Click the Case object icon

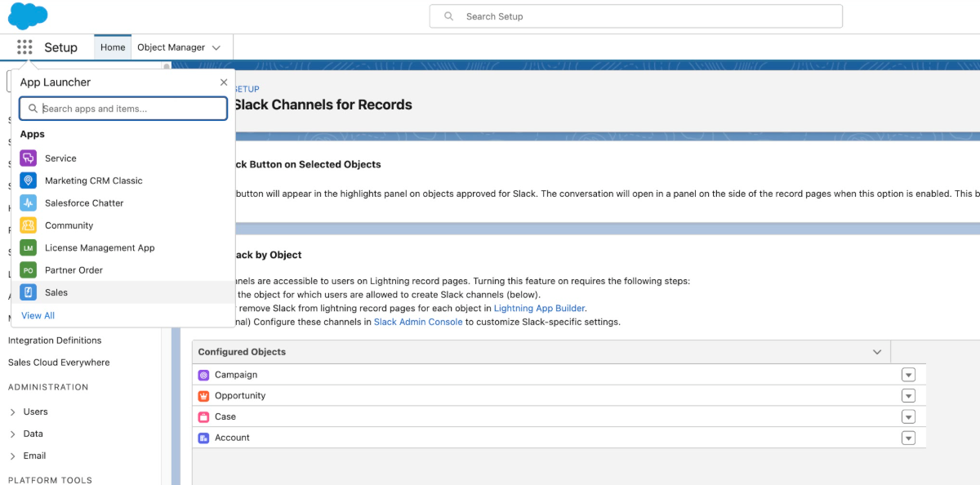[x=204, y=416]
